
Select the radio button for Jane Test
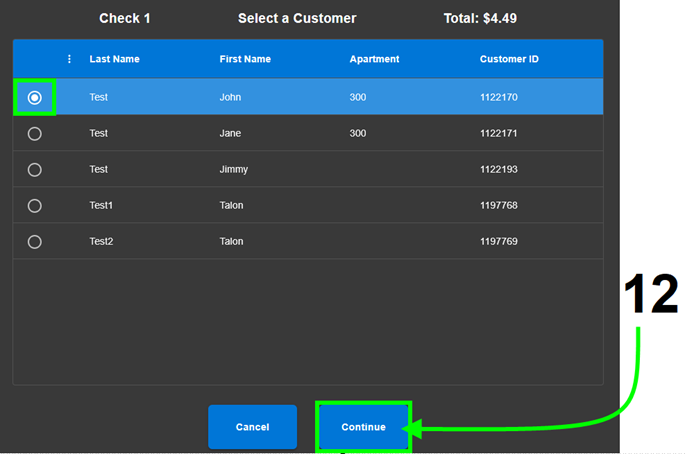point(35,133)
